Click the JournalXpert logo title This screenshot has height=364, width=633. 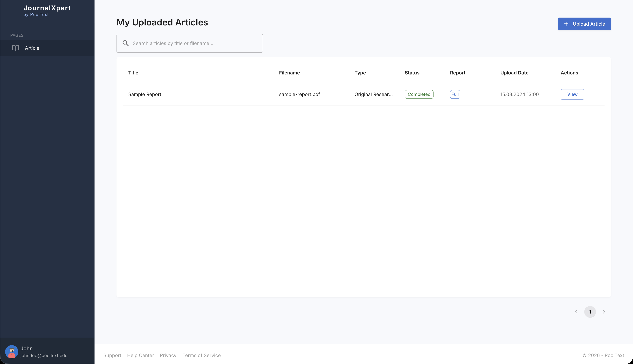47,8
